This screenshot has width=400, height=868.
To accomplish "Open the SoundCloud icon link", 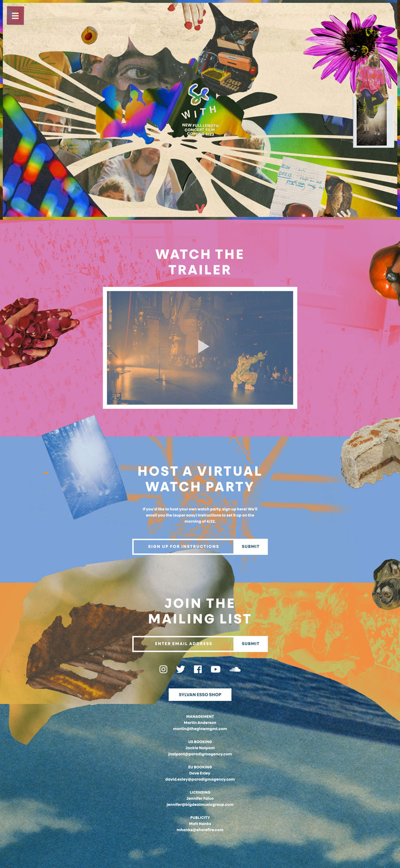I will click(x=235, y=669).
